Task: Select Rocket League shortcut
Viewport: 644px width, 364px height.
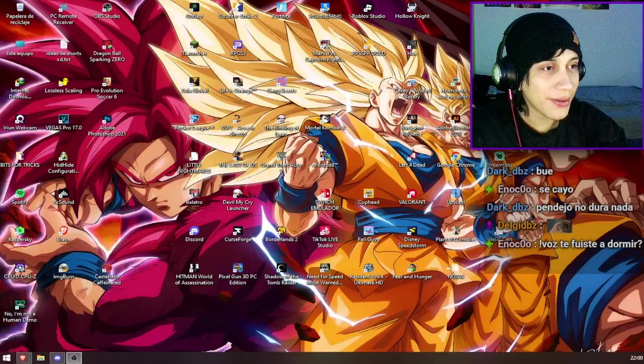Action: click(x=194, y=122)
